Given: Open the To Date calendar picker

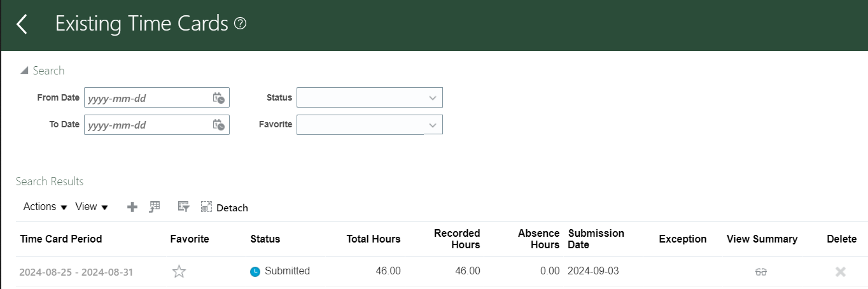Looking at the screenshot, I should pos(218,125).
